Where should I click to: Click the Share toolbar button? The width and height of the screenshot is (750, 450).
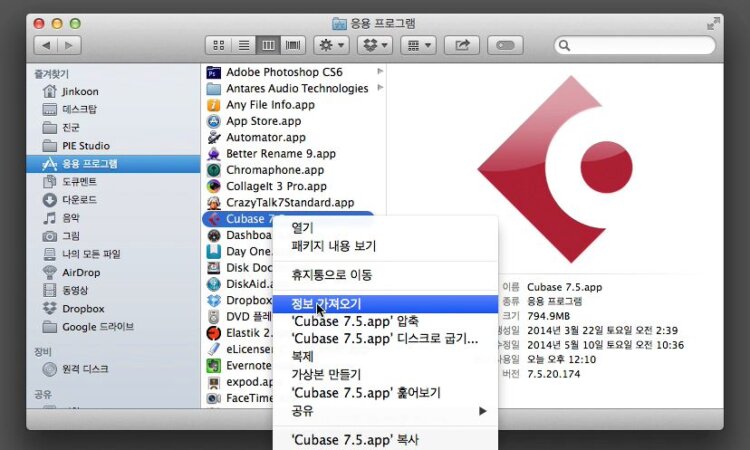pos(462,45)
